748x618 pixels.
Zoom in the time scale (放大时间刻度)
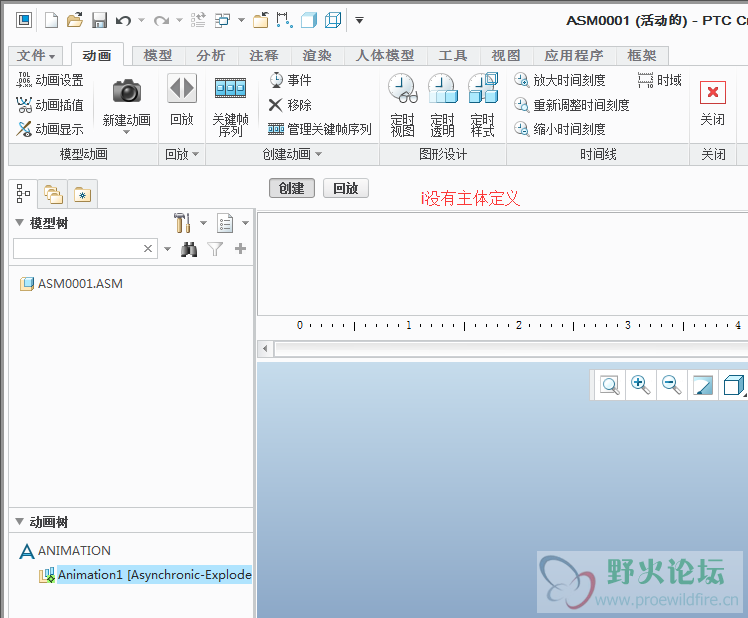560,80
